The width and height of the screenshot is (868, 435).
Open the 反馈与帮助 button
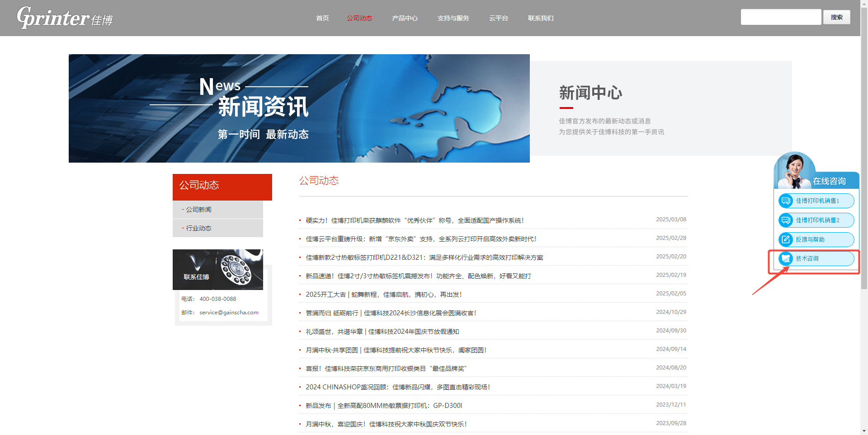point(816,239)
